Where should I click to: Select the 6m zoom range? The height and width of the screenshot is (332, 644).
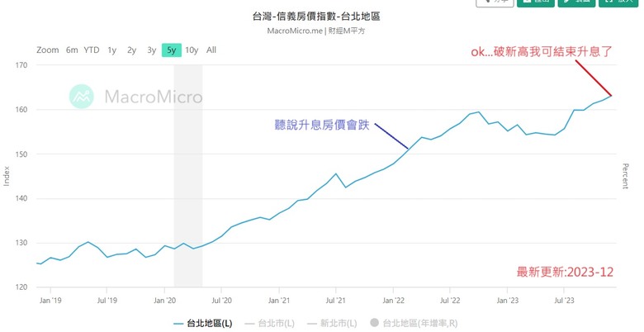tap(72, 50)
